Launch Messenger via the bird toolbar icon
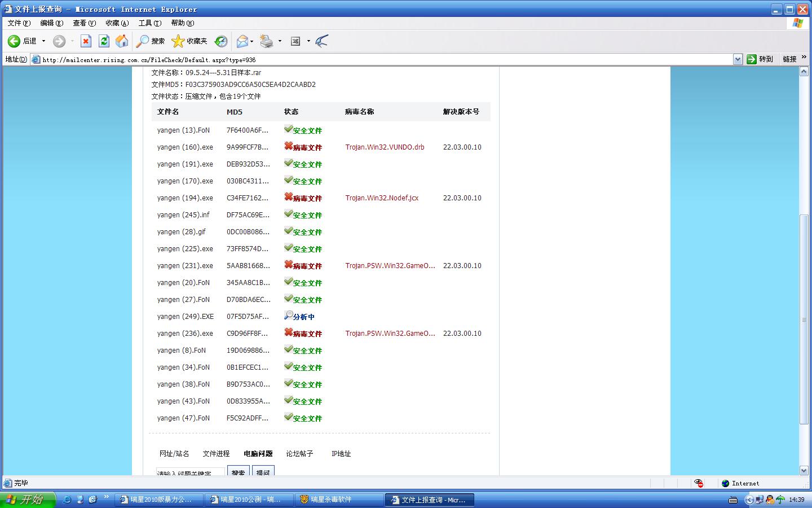 [321, 41]
